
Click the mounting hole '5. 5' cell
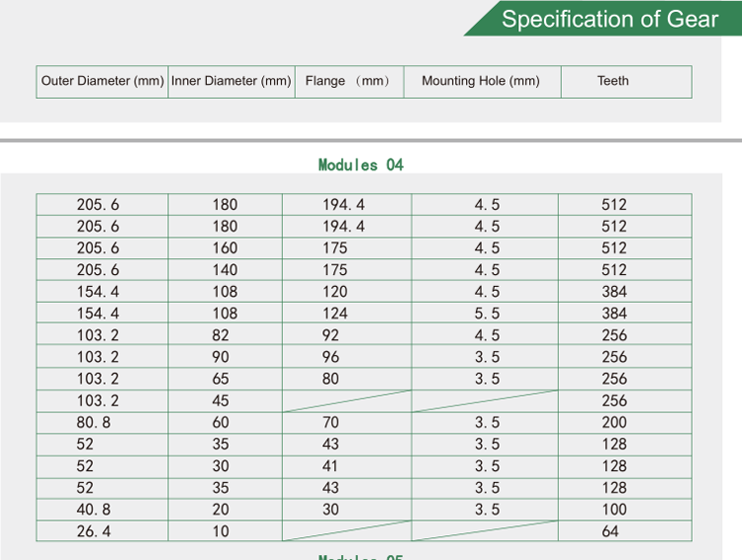point(485,314)
